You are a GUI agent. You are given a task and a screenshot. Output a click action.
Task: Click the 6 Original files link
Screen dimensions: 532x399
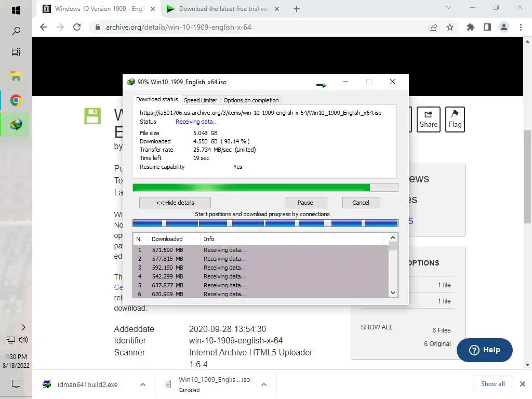pos(437,344)
